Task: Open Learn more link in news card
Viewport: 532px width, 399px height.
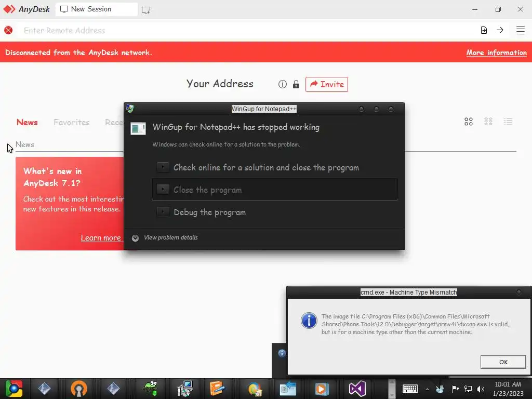Action: (101, 238)
